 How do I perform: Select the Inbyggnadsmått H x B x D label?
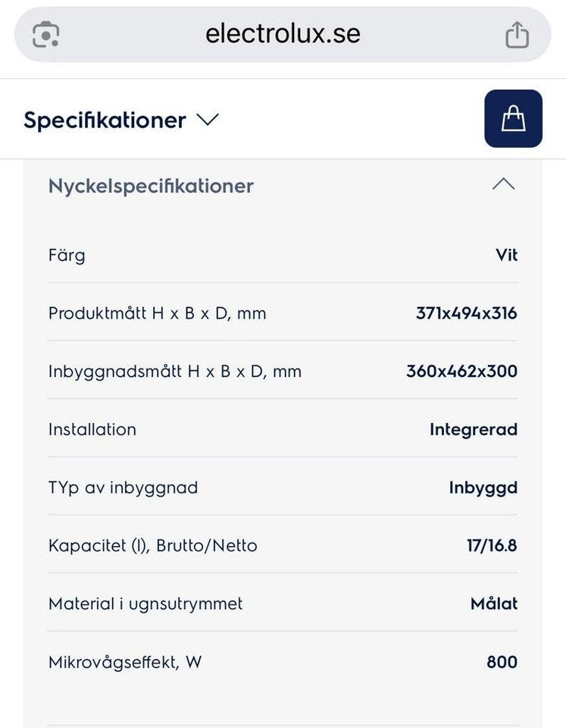174,372
